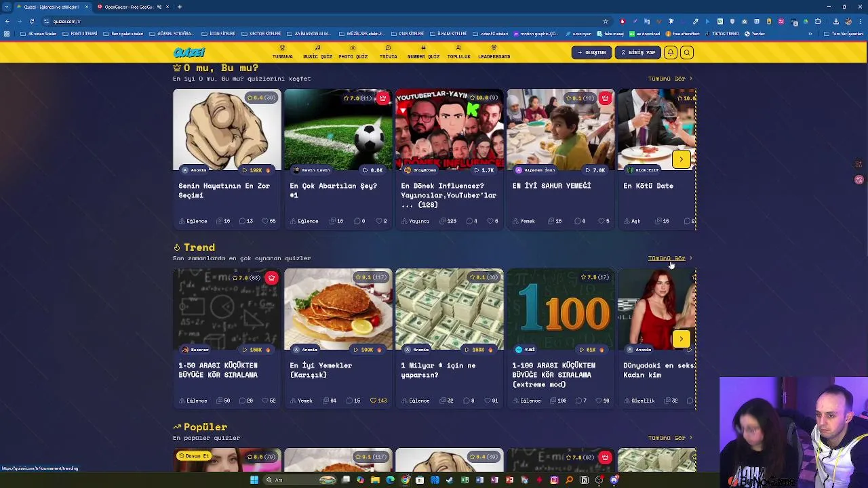Open the Music Quiz nav item
The height and width of the screenshot is (488, 868).
click(317, 53)
